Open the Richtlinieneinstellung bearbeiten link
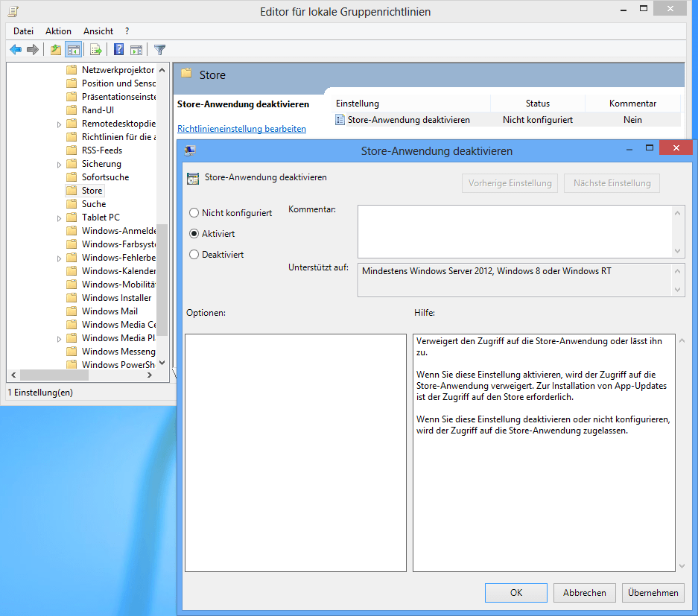This screenshot has width=698, height=616. 241,129
